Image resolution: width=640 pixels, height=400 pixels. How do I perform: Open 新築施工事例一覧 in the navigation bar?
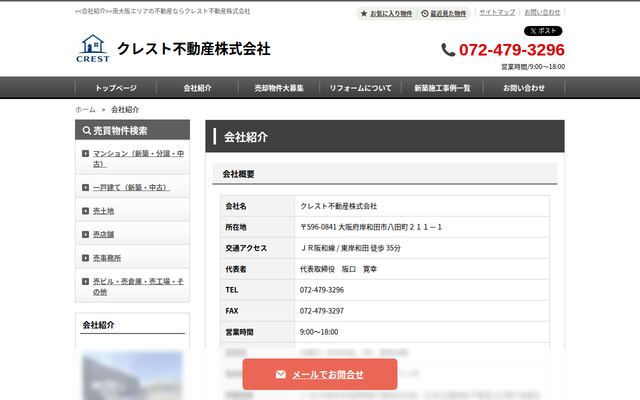[442, 88]
